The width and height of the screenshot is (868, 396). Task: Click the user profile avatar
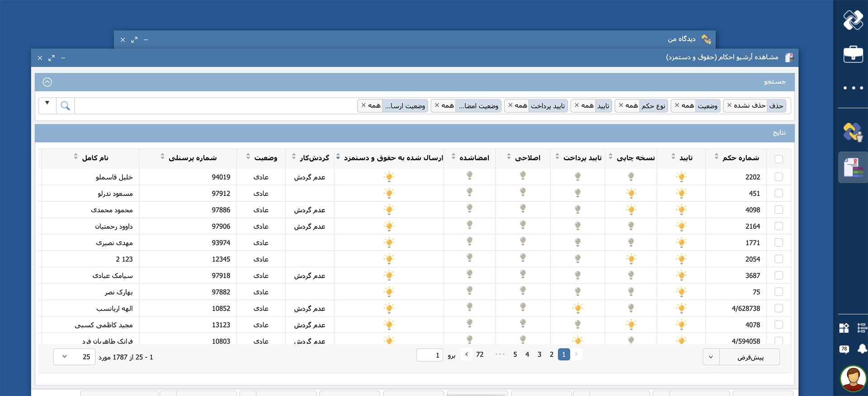click(x=853, y=377)
